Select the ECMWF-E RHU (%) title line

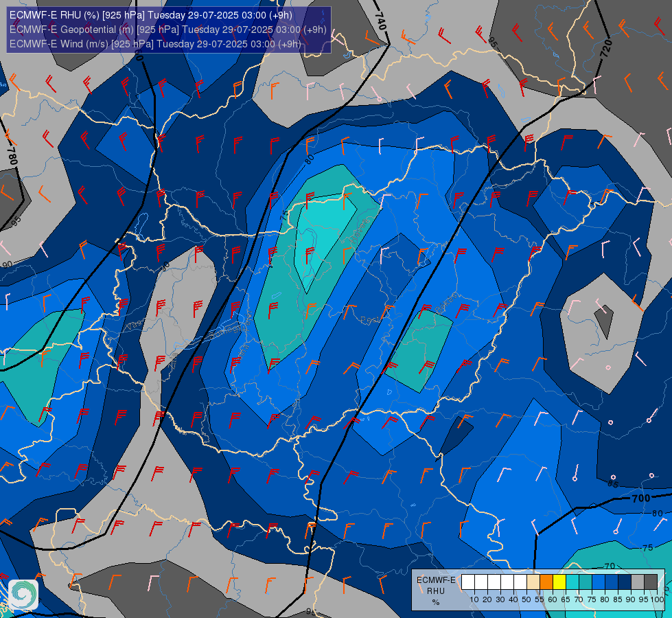(x=151, y=15)
